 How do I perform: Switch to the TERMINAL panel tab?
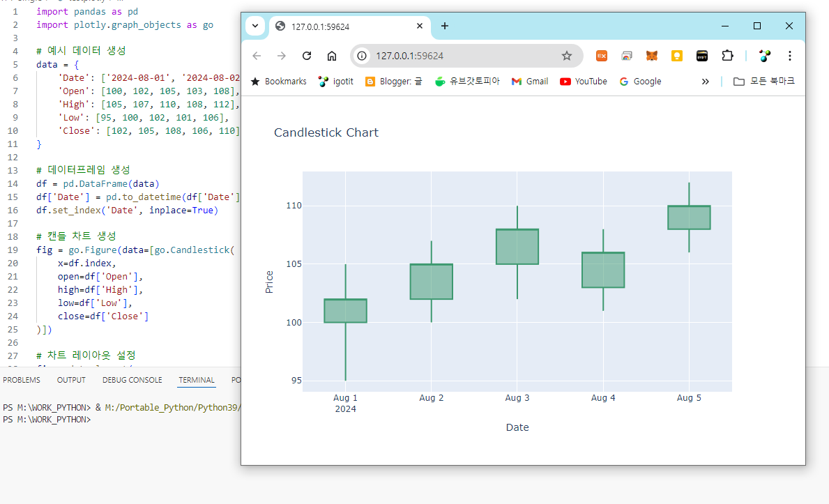point(196,380)
